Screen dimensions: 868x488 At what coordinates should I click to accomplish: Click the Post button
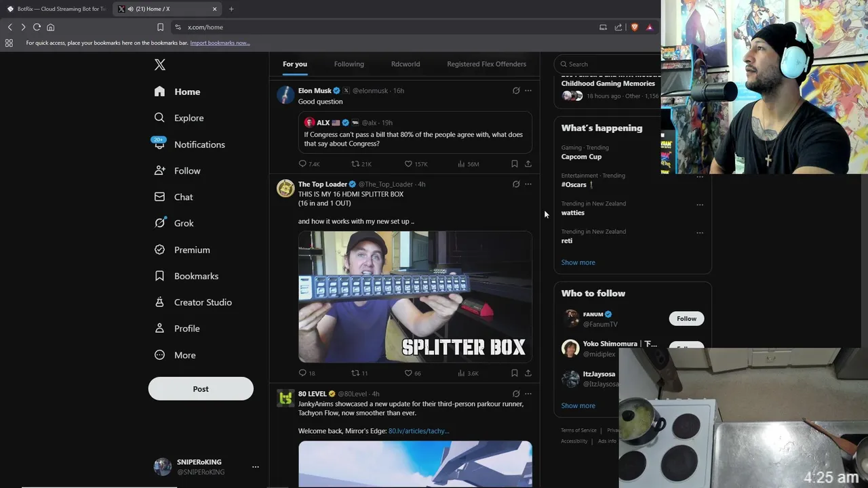(201, 389)
